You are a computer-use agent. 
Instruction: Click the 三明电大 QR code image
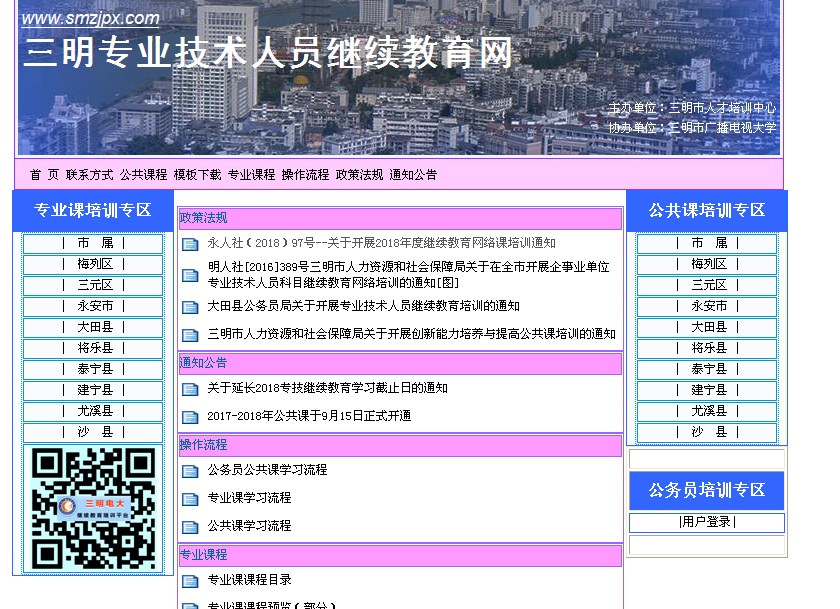coord(93,508)
